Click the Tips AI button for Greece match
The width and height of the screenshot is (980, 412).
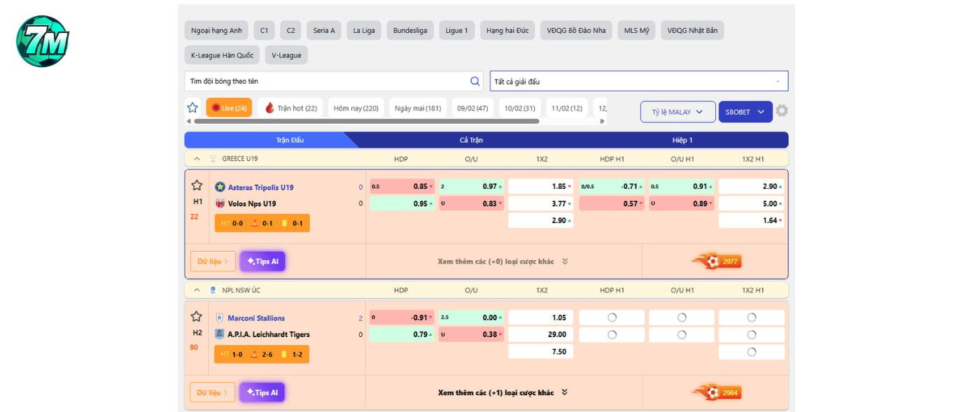point(262,262)
